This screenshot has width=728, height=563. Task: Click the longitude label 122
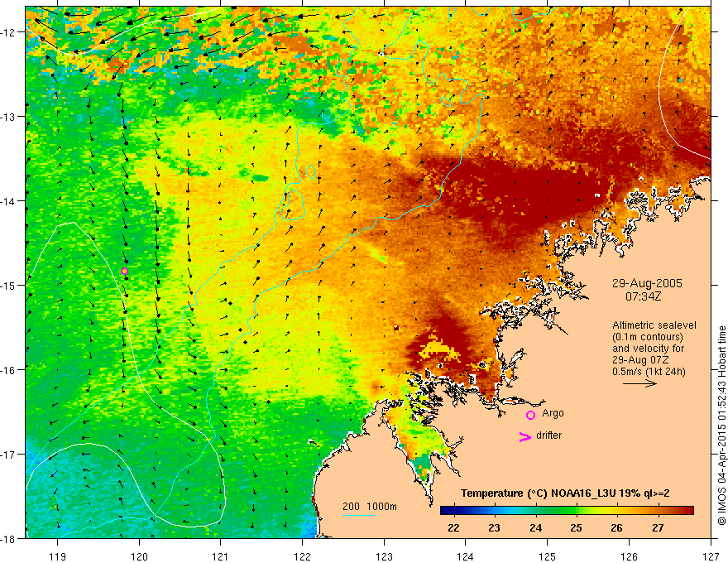pos(302,556)
